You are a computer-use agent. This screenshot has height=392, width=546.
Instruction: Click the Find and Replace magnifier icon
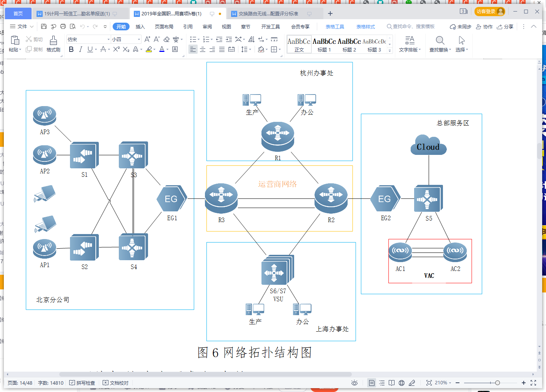tap(440, 40)
